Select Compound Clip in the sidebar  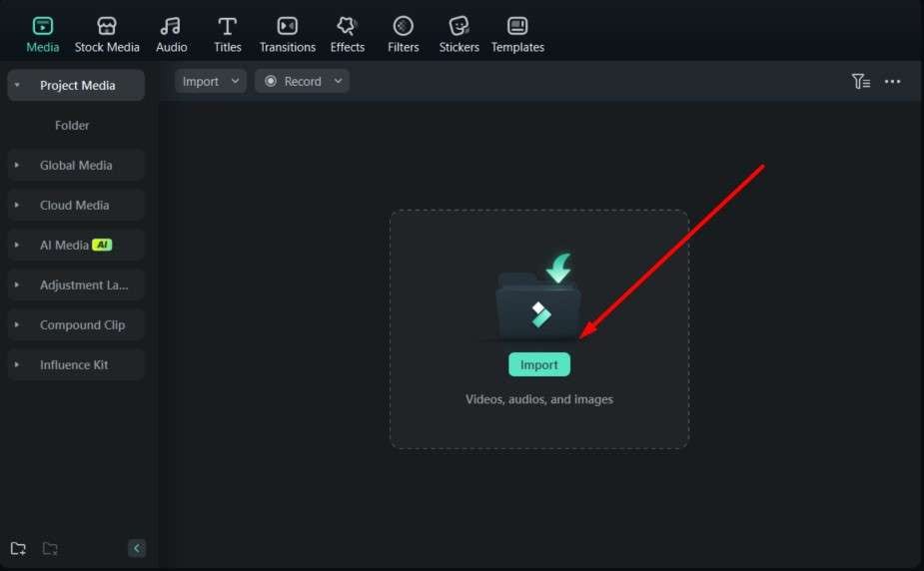(76, 325)
